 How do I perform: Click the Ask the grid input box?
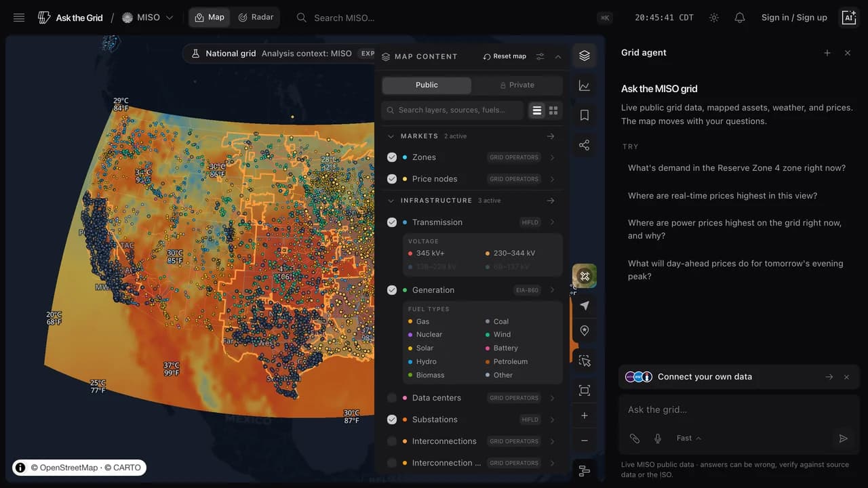pyautogui.click(x=738, y=410)
